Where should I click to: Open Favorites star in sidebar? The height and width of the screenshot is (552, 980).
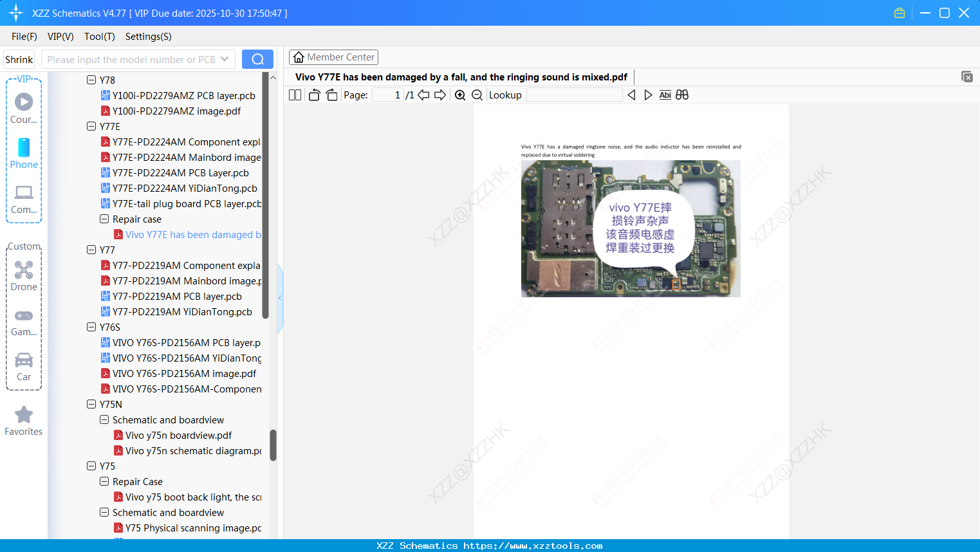click(24, 421)
